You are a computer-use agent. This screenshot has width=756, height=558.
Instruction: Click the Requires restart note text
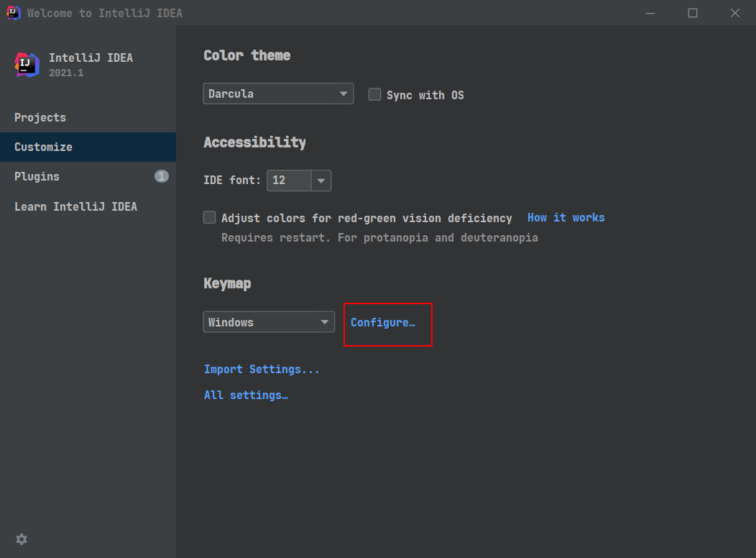click(379, 238)
